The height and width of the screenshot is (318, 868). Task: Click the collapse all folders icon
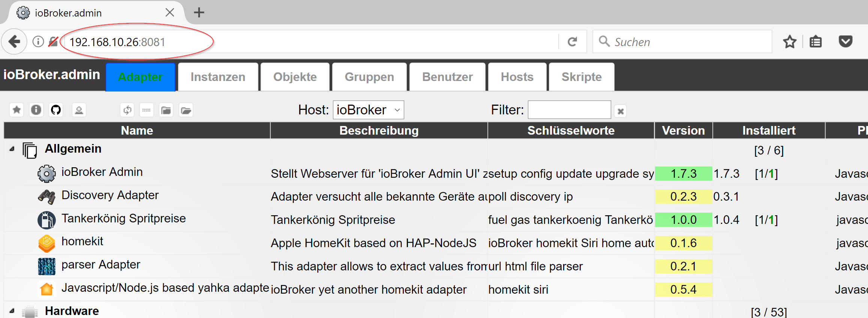click(166, 110)
